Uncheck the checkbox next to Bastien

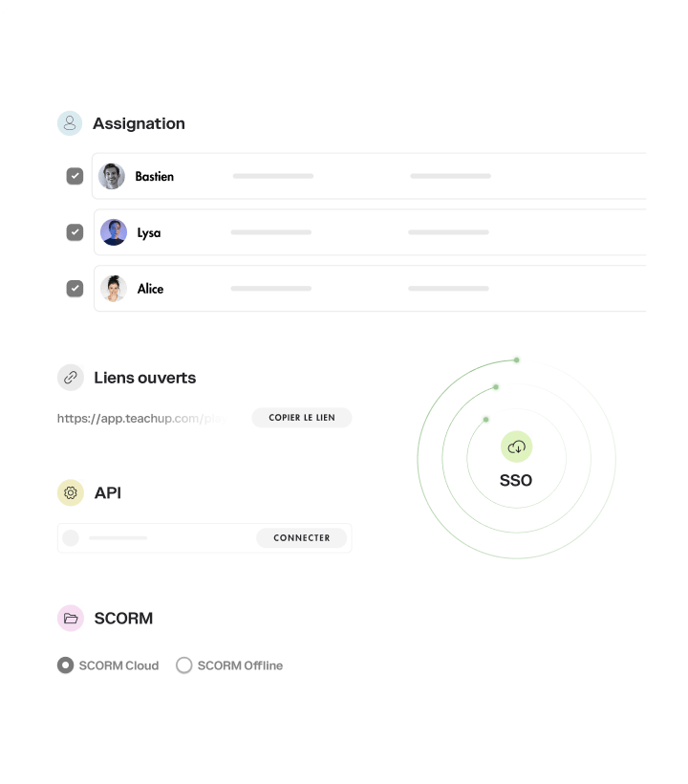point(75,176)
